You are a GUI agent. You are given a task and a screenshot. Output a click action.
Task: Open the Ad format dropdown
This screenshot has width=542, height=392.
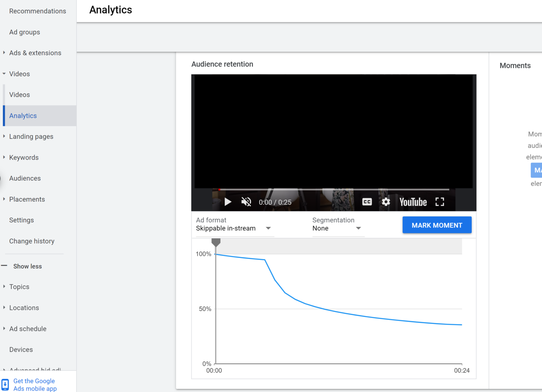click(268, 228)
